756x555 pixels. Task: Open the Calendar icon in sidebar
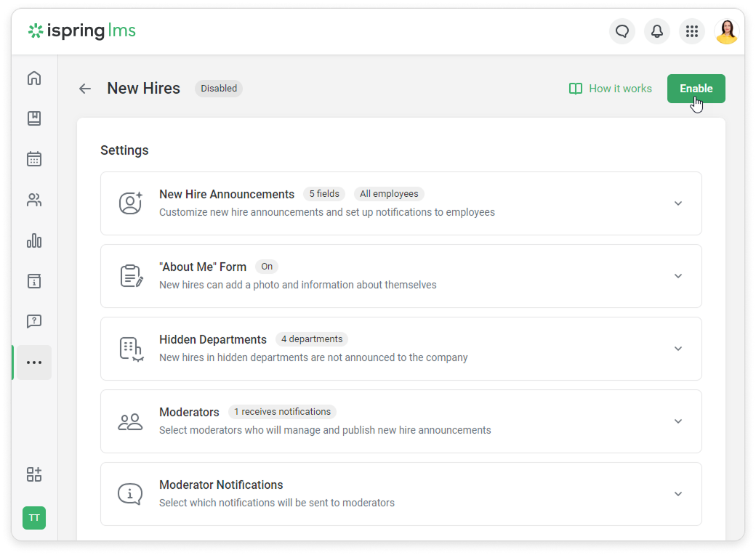[x=34, y=159]
